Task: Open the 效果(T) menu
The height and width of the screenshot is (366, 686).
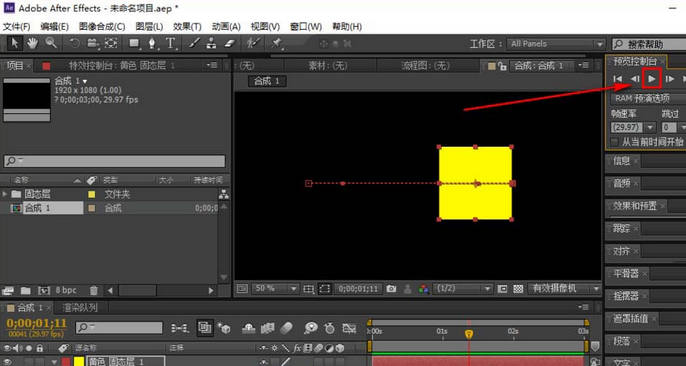Action: (x=187, y=27)
